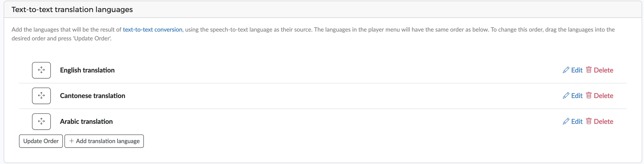
Task: Click the plus icon to add language
Action: pos(71,141)
